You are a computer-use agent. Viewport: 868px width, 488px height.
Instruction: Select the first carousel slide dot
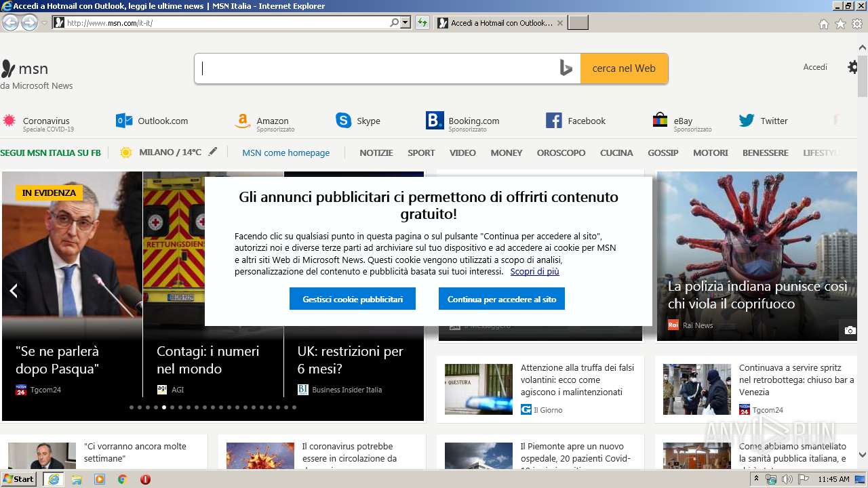(132, 407)
